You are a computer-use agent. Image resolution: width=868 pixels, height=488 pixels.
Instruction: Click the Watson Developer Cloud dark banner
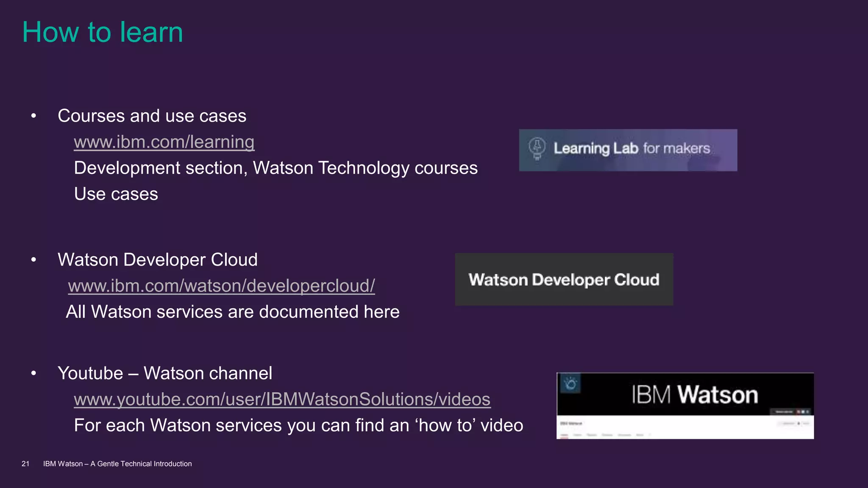point(564,279)
